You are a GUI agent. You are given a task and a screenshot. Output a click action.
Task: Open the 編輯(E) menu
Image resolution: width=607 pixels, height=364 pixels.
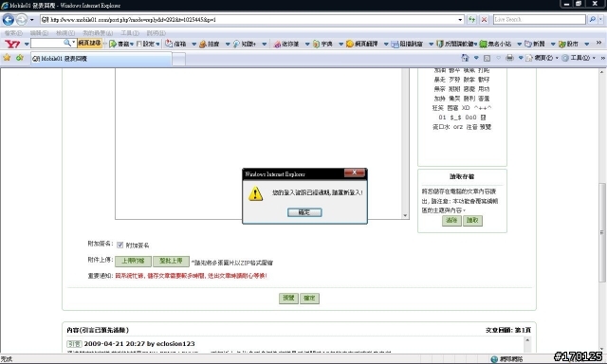click(39, 33)
